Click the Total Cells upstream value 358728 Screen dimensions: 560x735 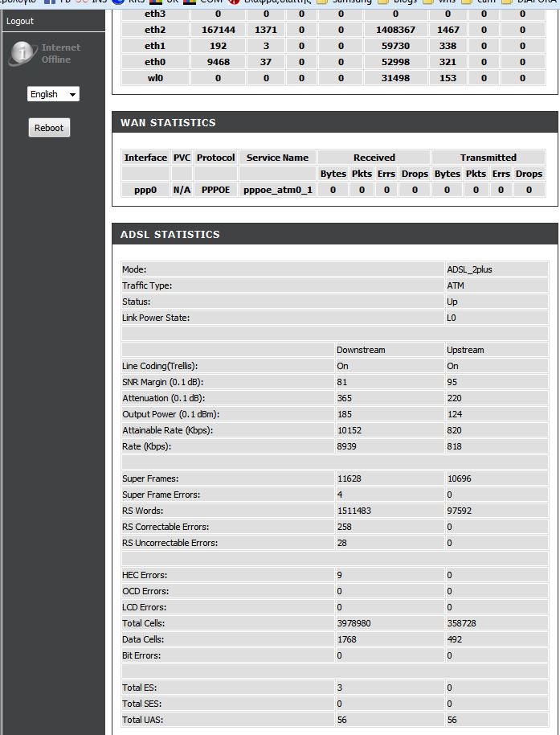[462, 623]
